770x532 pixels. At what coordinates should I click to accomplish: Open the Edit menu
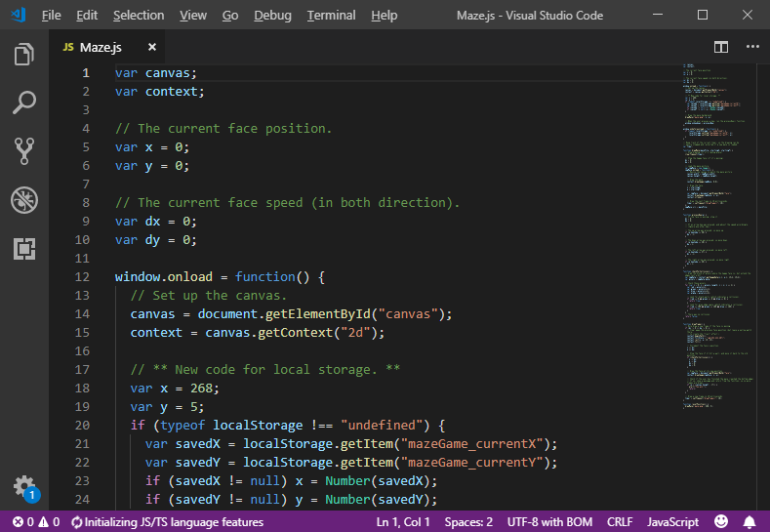87,16
